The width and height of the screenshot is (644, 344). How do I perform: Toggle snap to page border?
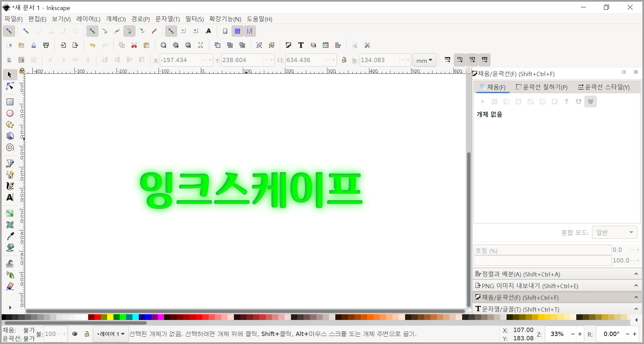225,31
